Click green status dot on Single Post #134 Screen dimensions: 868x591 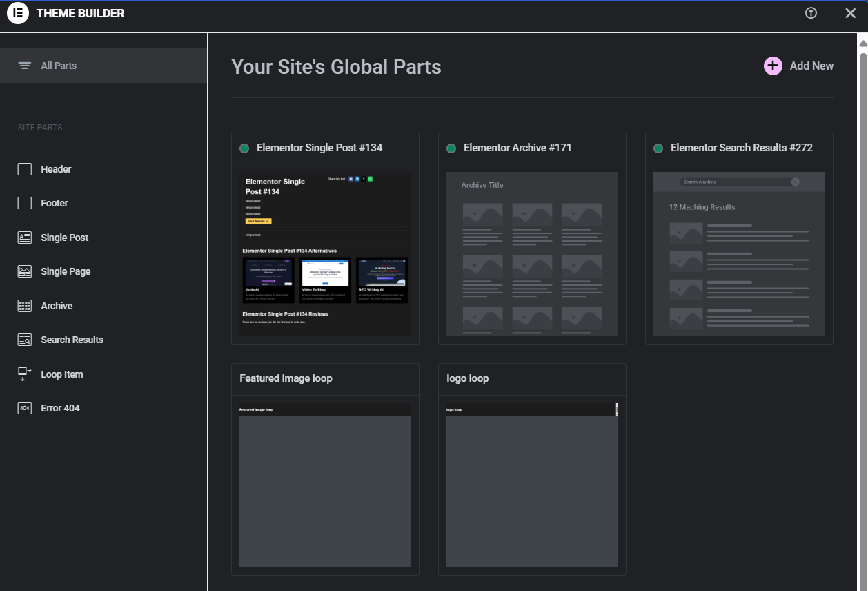pyautogui.click(x=244, y=148)
